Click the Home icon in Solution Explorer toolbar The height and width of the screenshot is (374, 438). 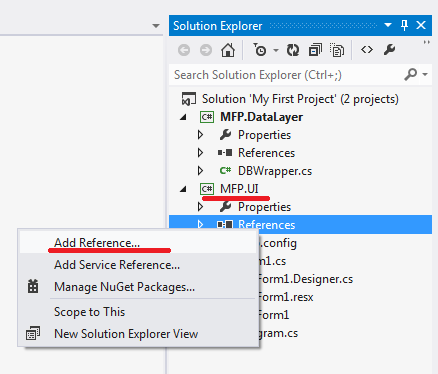(228, 50)
